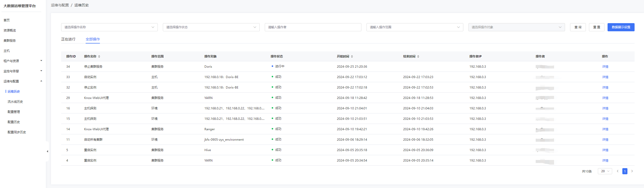Switch to 全部操作 tab
The width and height of the screenshot is (644, 188).
coord(93,39)
